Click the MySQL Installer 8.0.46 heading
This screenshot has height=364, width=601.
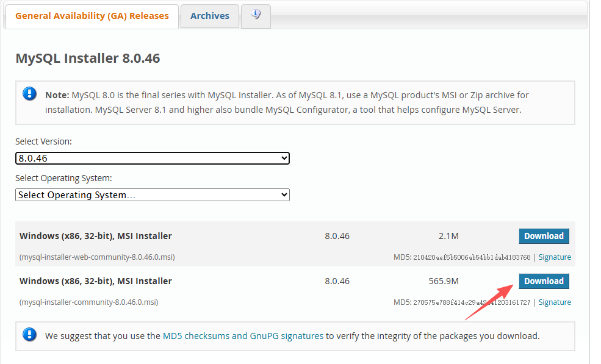pos(88,59)
